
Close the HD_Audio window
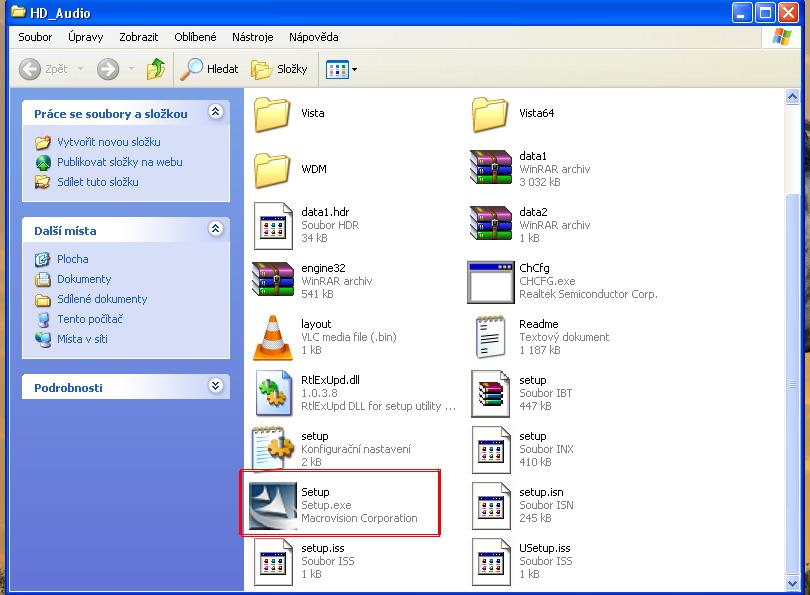pos(788,13)
